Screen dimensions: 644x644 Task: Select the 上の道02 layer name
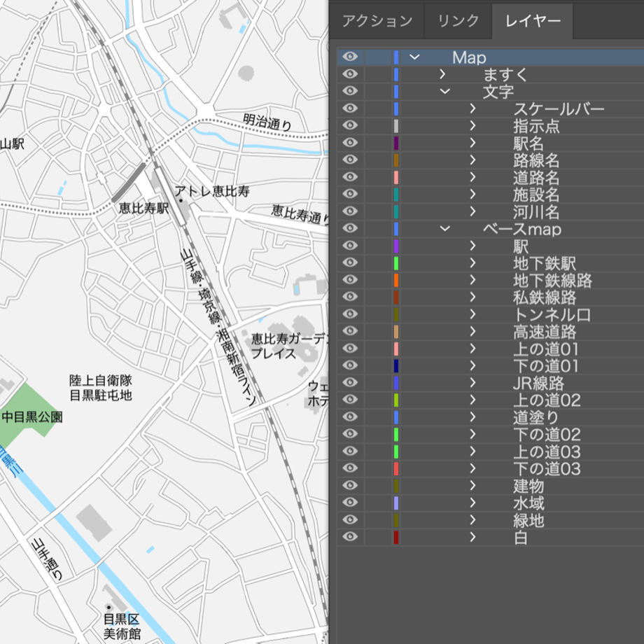pos(547,400)
